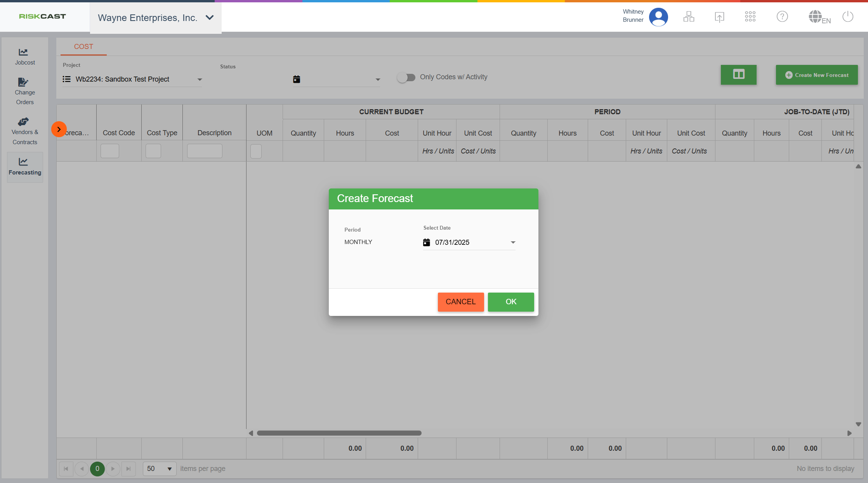
Task: Click the horizontal scrollbar thumb in the grid
Action: 339,433
